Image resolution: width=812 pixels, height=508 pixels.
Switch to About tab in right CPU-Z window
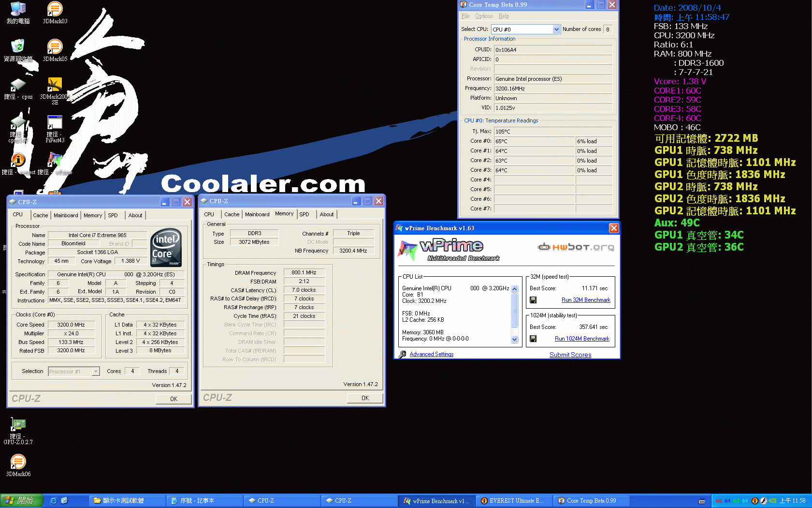tap(327, 214)
